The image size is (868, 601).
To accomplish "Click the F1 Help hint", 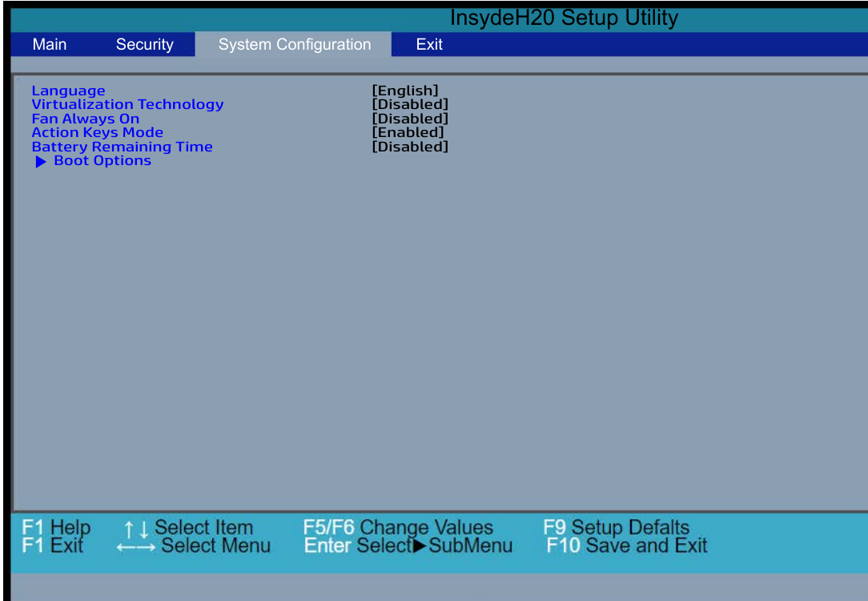I will (56, 527).
